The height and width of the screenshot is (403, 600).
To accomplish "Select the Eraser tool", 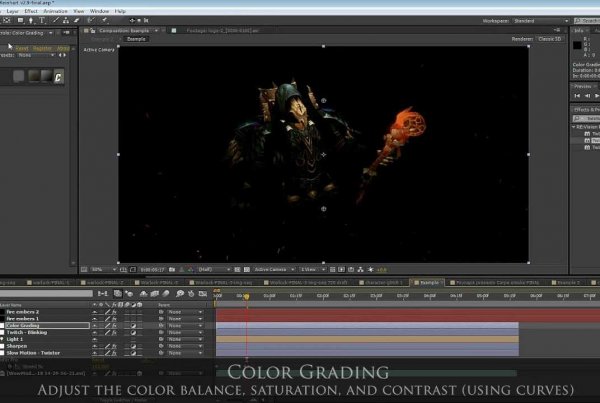I will [x=77, y=20].
